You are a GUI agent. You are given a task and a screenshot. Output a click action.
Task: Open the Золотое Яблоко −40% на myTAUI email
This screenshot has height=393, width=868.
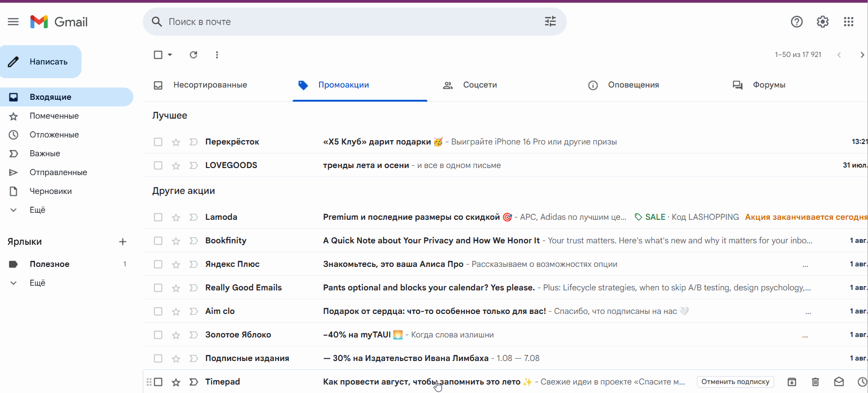[505, 335]
